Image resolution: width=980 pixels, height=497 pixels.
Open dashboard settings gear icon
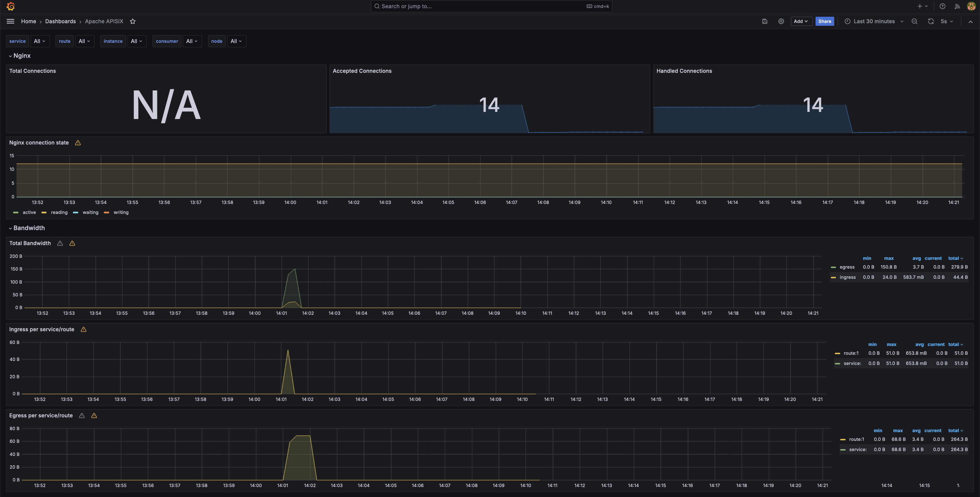coord(781,21)
